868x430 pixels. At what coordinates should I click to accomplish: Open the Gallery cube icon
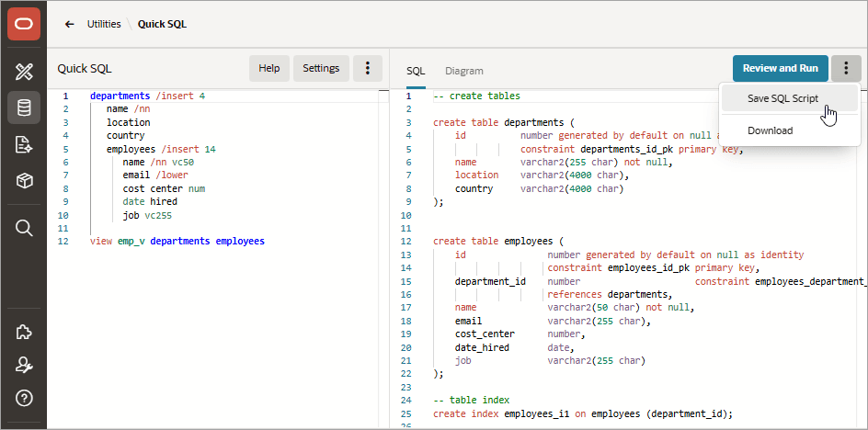click(24, 181)
